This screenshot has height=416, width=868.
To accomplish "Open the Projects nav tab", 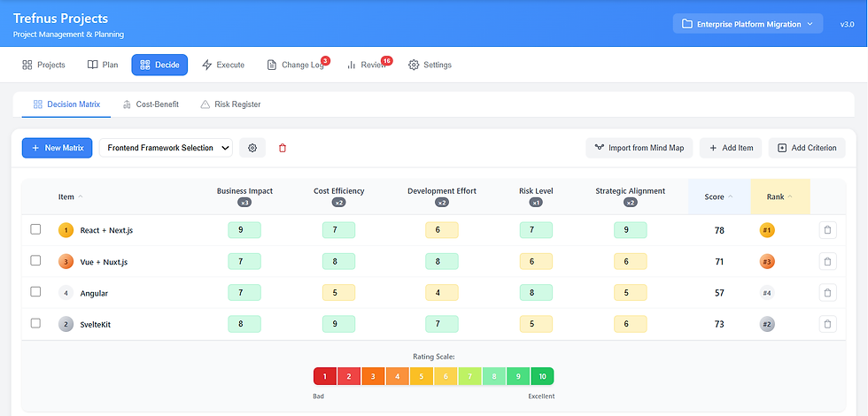I will pyautogui.click(x=43, y=65).
